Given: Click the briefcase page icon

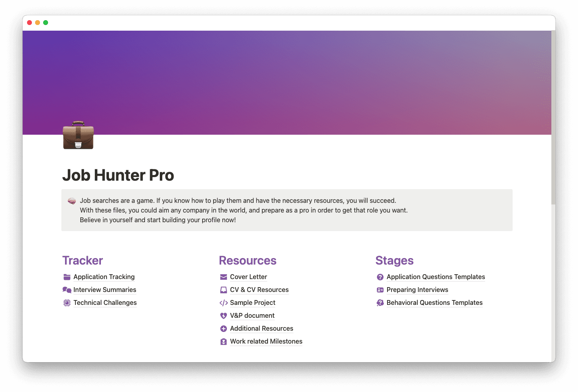Looking at the screenshot, I should pos(78,136).
